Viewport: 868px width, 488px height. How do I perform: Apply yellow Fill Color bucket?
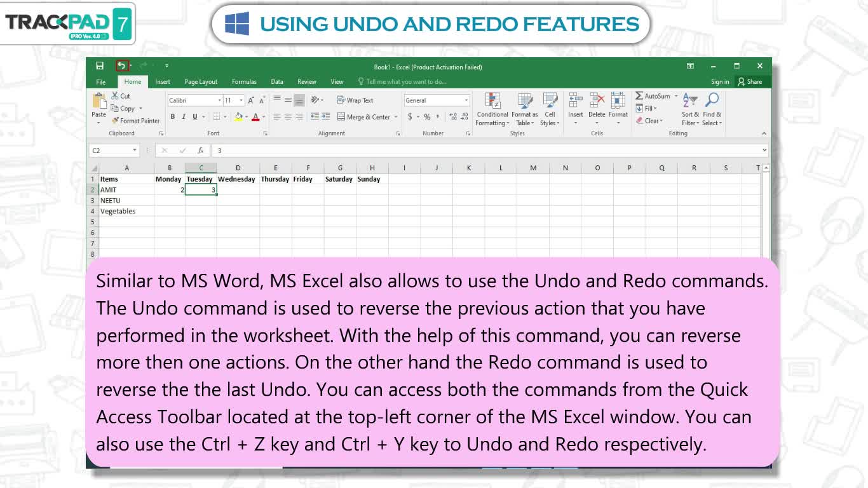click(238, 117)
